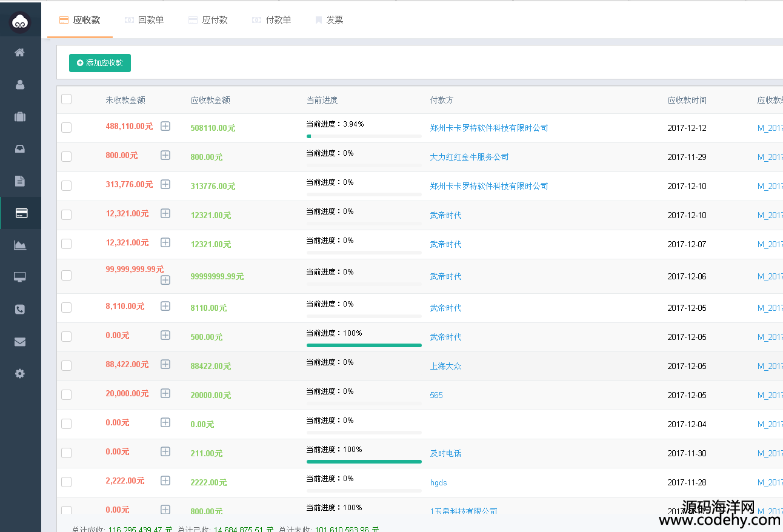The image size is (783, 532).
Task: Expand the 313,776.00元 row plus icon
Action: pyautogui.click(x=165, y=184)
